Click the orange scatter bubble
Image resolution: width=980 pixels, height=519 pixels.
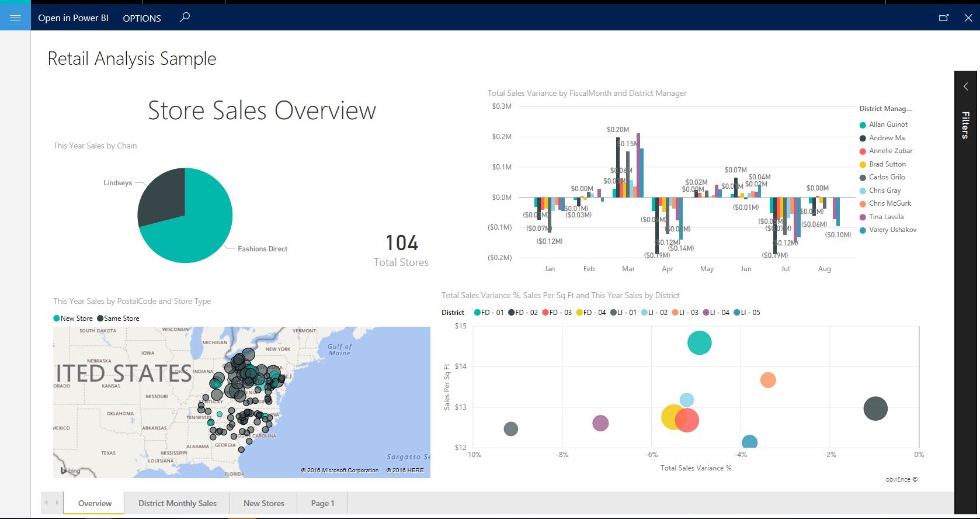(768, 380)
